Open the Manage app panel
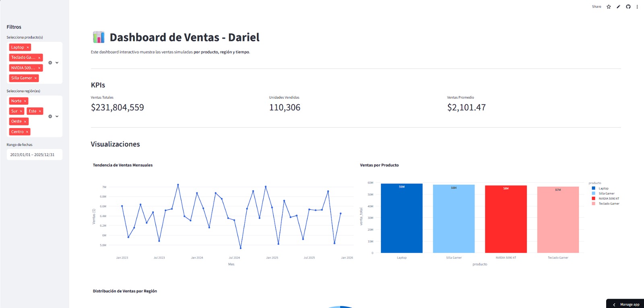 click(625, 304)
